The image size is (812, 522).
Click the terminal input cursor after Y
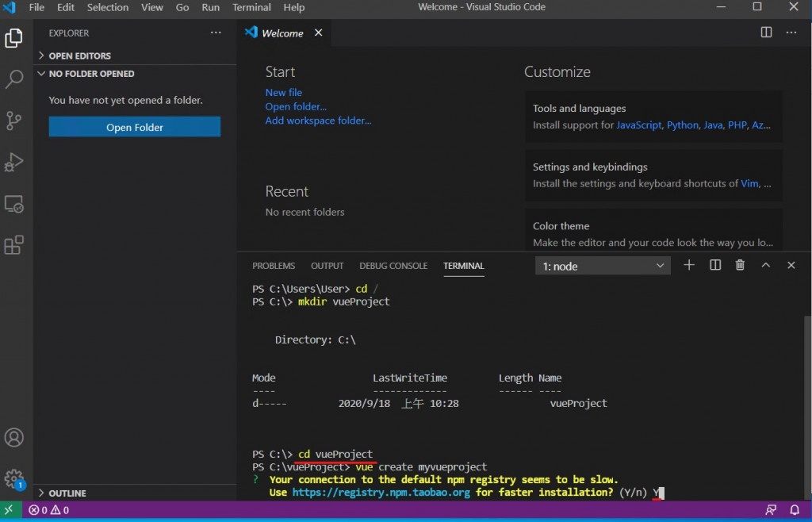click(x=661, y=493)
